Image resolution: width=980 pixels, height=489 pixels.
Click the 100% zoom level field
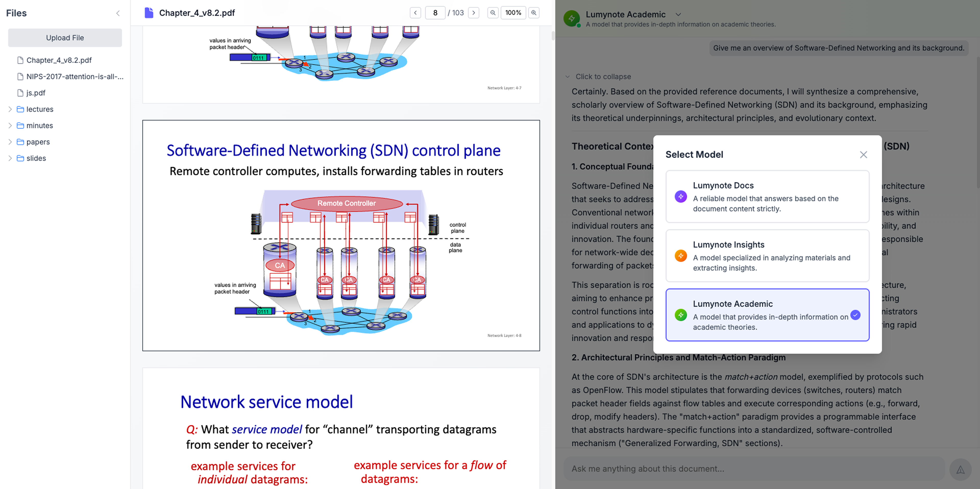click(x=513, y=13)
